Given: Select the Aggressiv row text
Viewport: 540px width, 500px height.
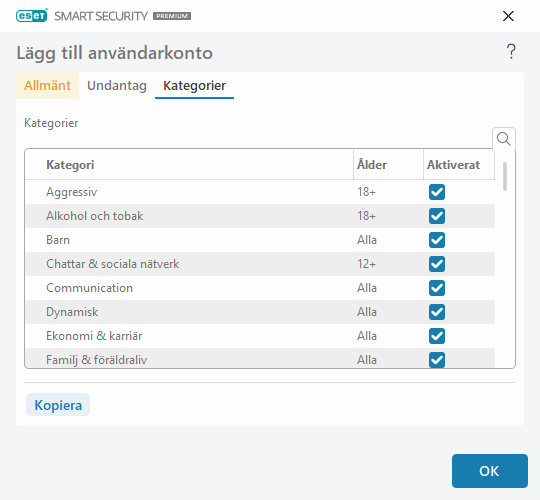Looking at the screenshot, I should [x=72, y=192].
